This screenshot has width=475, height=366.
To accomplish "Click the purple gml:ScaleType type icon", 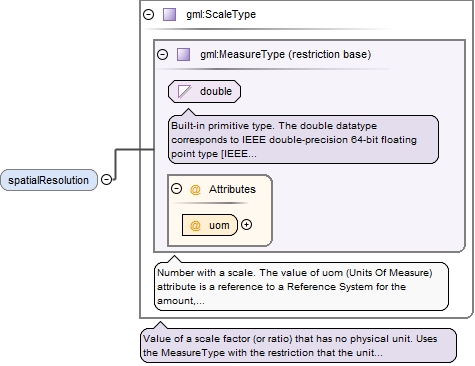I will tap(169, 15).
